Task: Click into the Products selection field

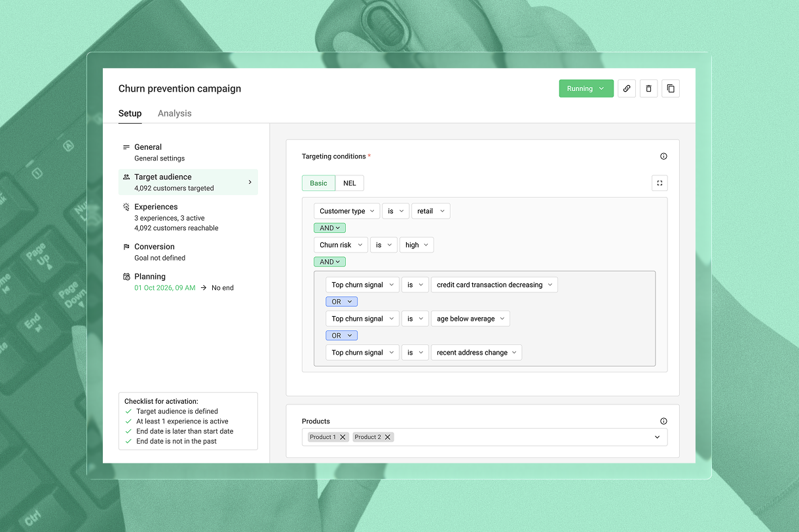Action: coord(485,437)
